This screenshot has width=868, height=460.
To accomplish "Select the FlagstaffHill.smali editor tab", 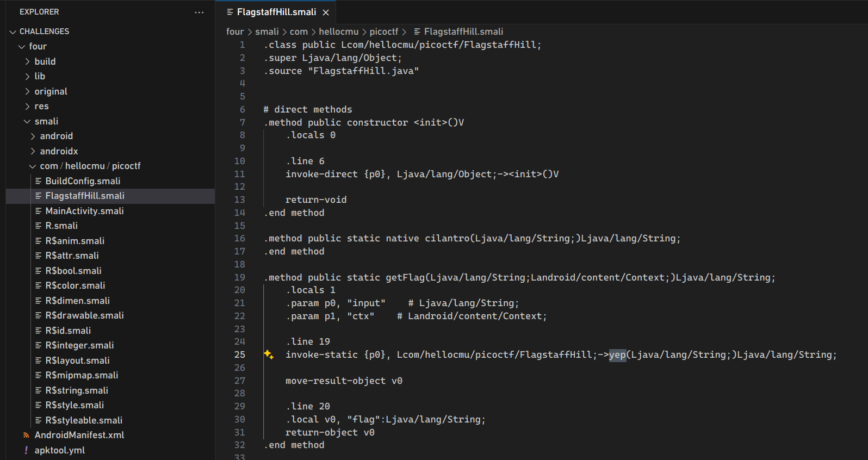I will 276,12.
